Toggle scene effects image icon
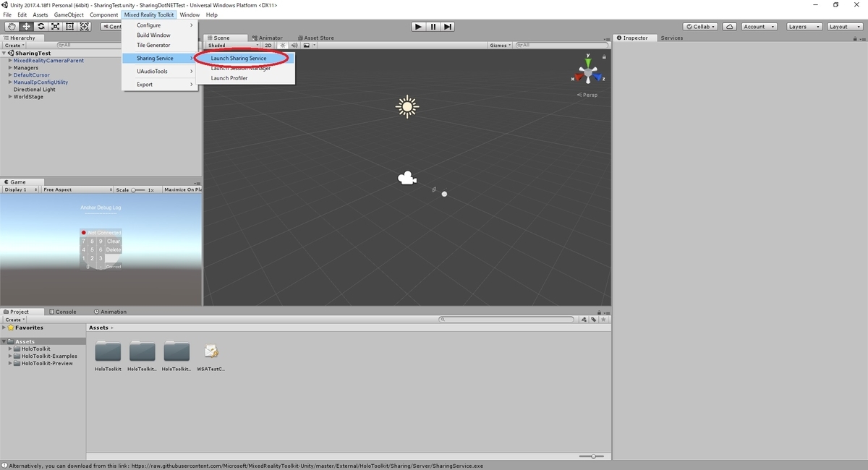 (x=307, y=46)
